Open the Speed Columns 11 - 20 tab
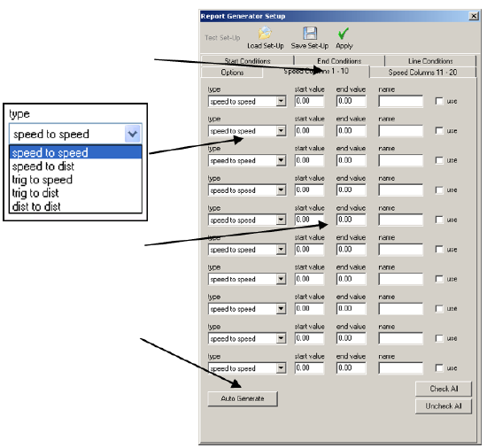 pyautogui.click(x=422, y=73)
